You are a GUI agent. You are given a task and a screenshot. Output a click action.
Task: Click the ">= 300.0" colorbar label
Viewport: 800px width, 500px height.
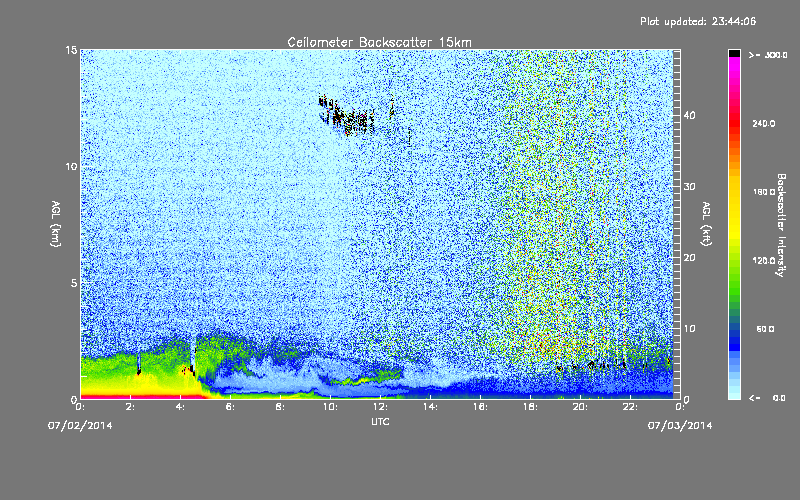tap(768, 55)
